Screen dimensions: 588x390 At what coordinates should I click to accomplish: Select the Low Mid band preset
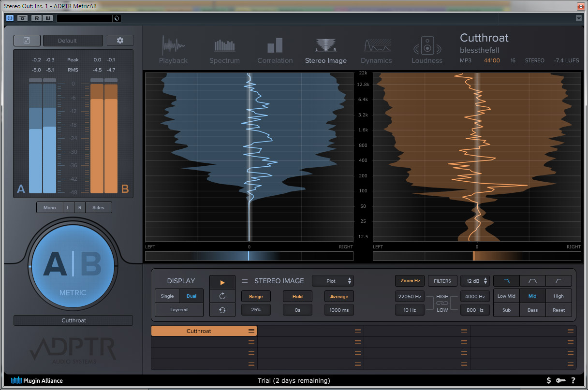point(506,296)
